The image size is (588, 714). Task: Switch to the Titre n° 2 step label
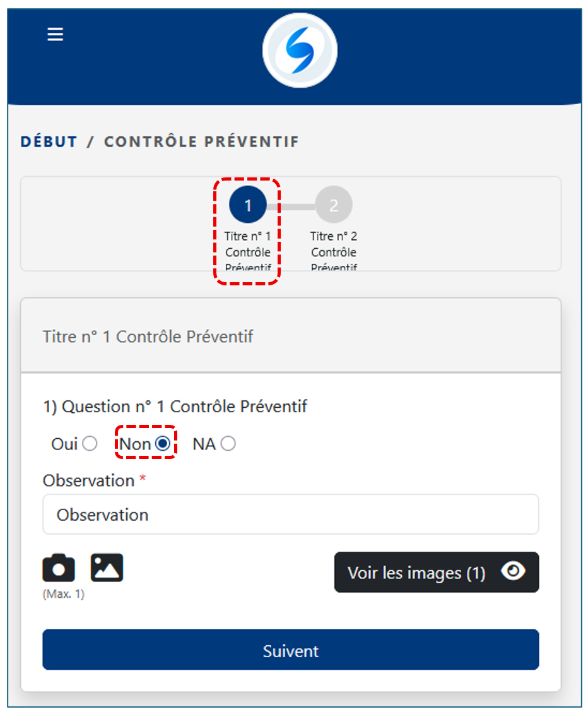point(334,251)
